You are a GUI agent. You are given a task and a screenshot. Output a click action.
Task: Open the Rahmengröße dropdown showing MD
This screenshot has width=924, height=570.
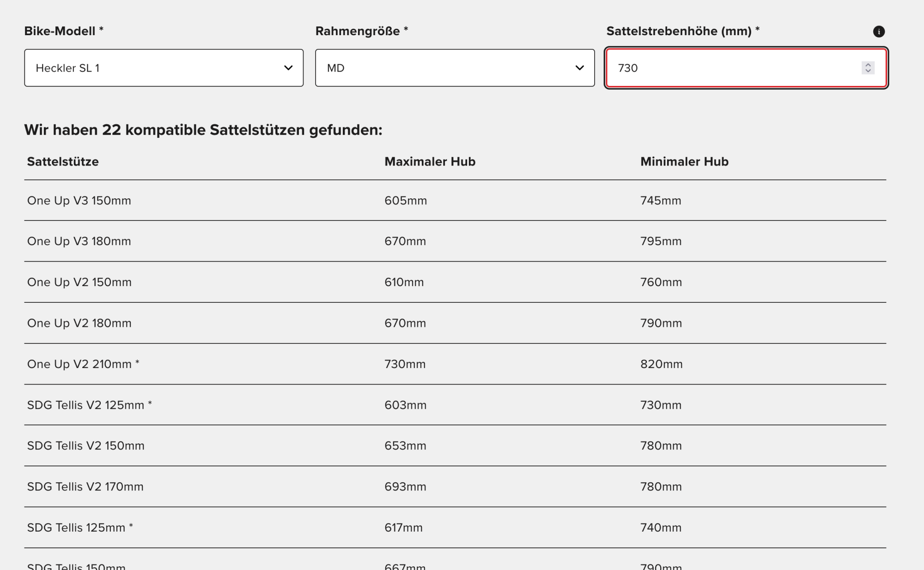pyautogui.click(x=455, y=68)
